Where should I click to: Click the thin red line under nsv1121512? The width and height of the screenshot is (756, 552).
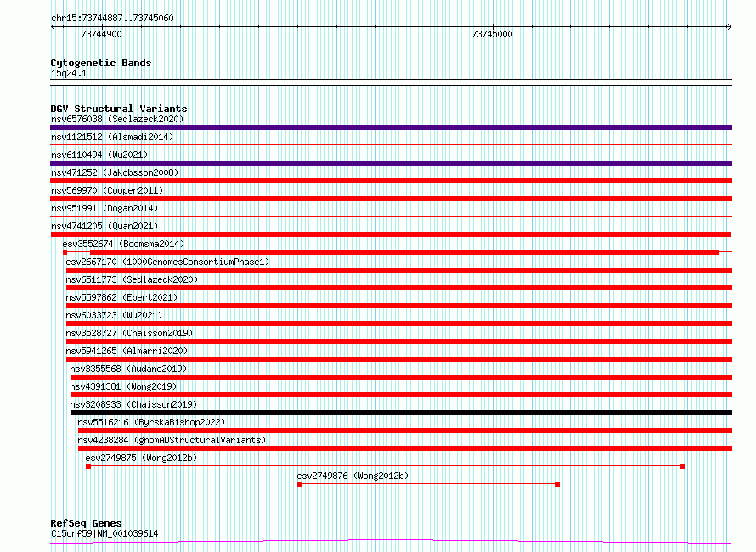(x=391, y=145)
